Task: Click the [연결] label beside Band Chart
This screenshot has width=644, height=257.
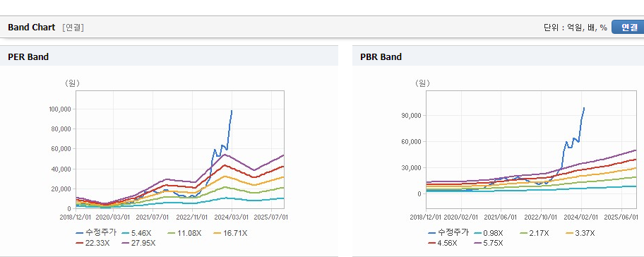Action: 73,28
